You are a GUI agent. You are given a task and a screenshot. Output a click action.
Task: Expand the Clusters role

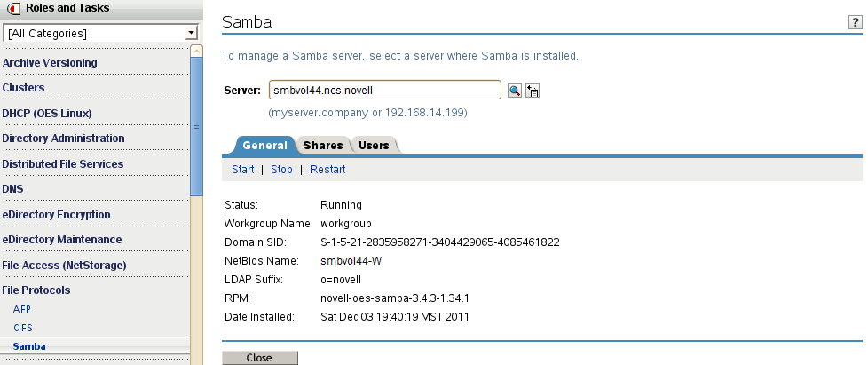click(24, 88)
